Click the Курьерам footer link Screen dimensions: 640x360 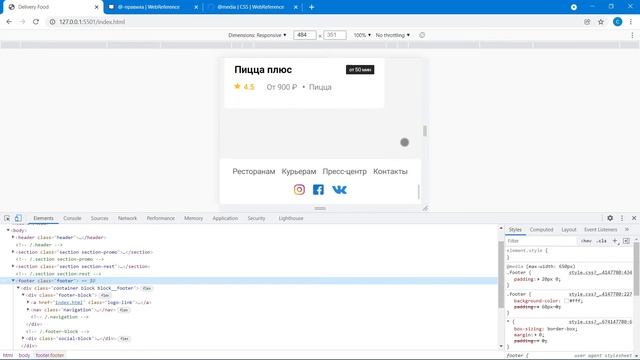[x=299, y=171]
